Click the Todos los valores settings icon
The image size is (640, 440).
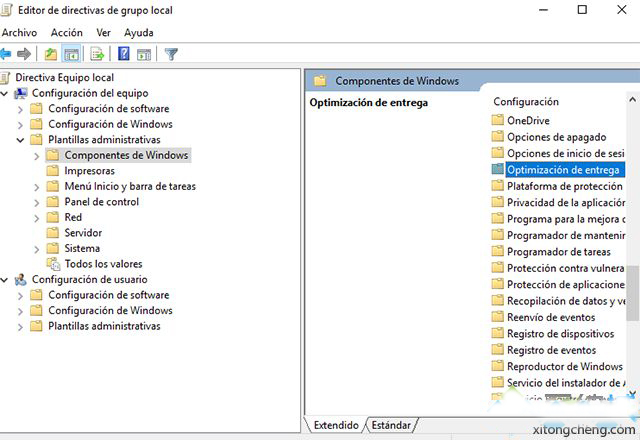(x=53, y=264)
